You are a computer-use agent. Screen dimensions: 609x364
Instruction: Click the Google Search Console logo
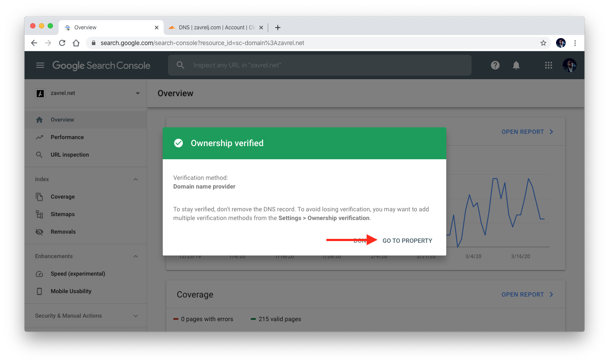(101, 65)
